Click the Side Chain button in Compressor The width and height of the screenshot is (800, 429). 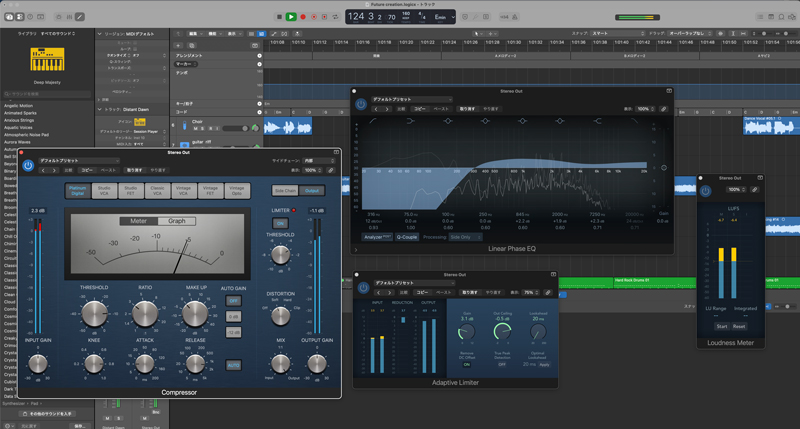(286, 189)
